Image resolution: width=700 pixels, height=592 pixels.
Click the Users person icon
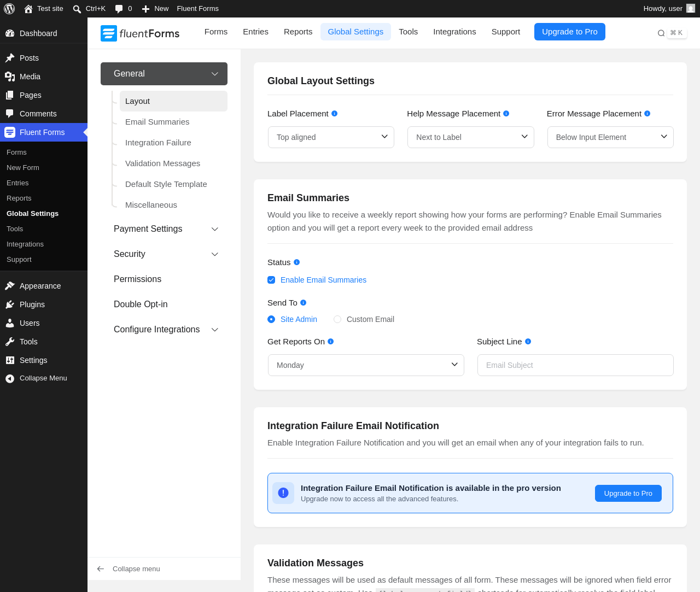click(10, 323)
